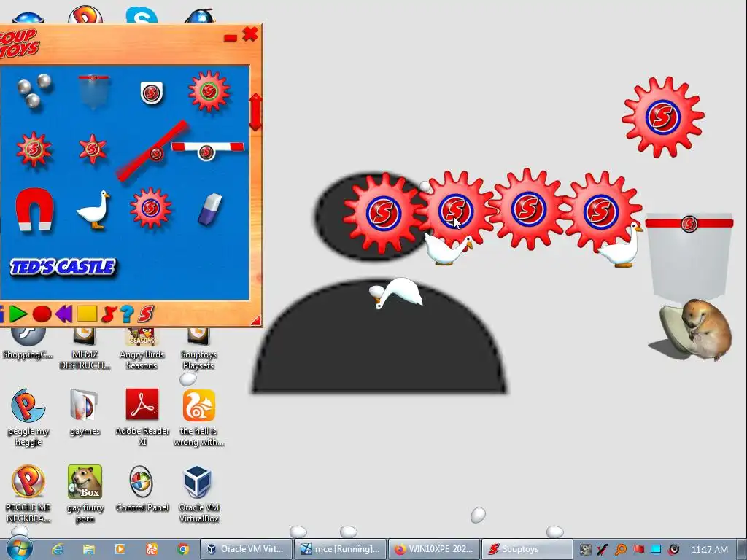Screen dimensions: 747x560
Task: Minimize the Souptoys toybox with red dash
Action: 230,38
